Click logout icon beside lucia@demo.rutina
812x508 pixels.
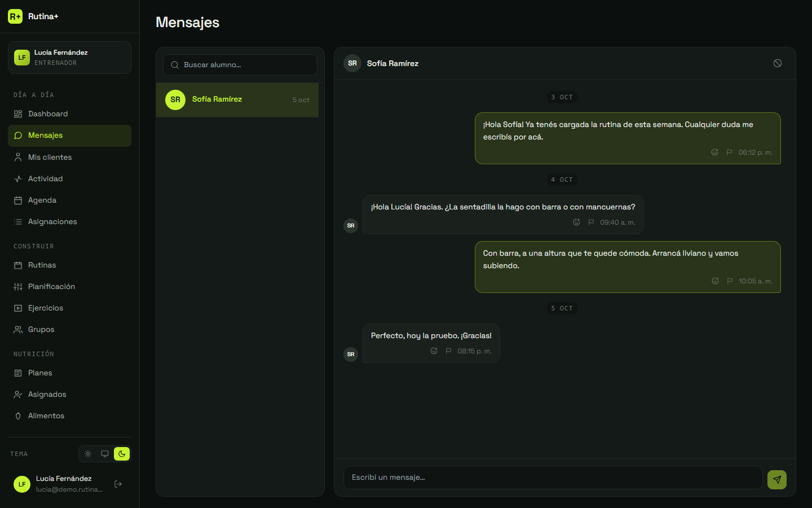tap(118, 484)
